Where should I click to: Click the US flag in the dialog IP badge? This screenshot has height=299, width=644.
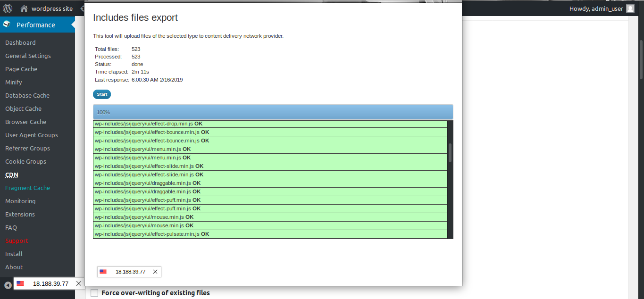[103, 272]
